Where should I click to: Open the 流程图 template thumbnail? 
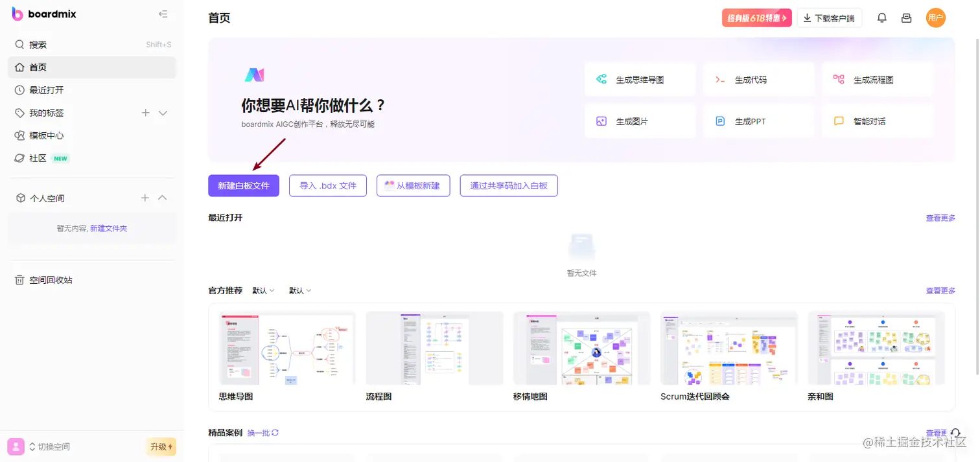(434, 349)
